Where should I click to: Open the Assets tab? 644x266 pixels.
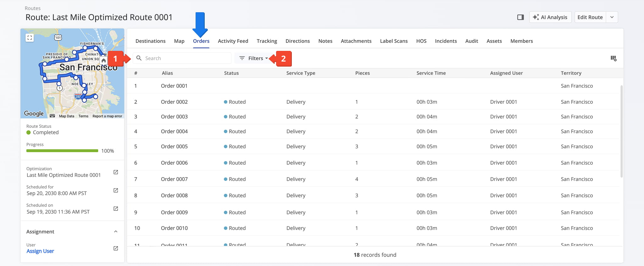[494, 41]
